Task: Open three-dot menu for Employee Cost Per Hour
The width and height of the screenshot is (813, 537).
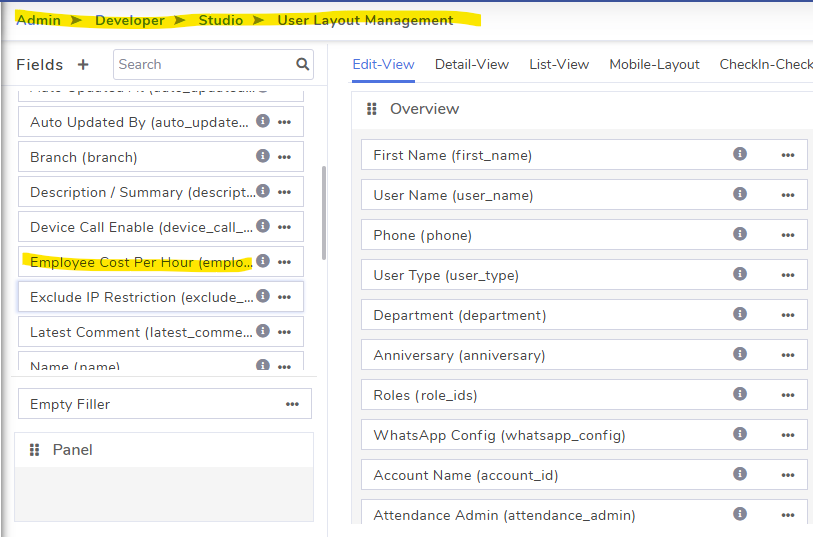Action: point(284,262)
